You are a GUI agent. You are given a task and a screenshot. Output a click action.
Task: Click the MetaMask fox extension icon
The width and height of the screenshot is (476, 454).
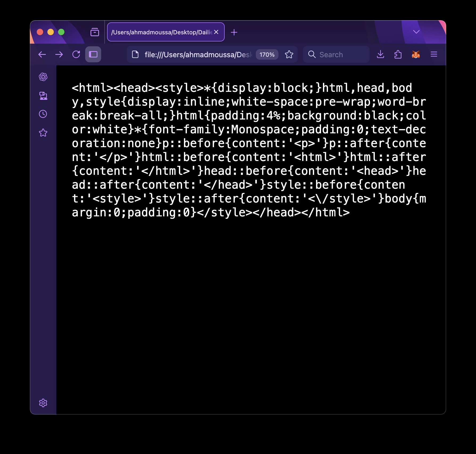[416, 55]
